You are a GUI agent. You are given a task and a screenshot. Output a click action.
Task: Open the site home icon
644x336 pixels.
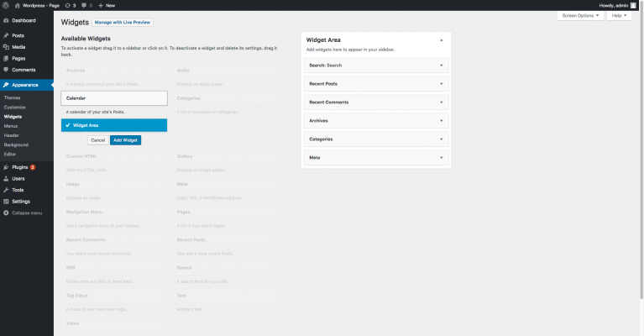[x=18, y=5]
